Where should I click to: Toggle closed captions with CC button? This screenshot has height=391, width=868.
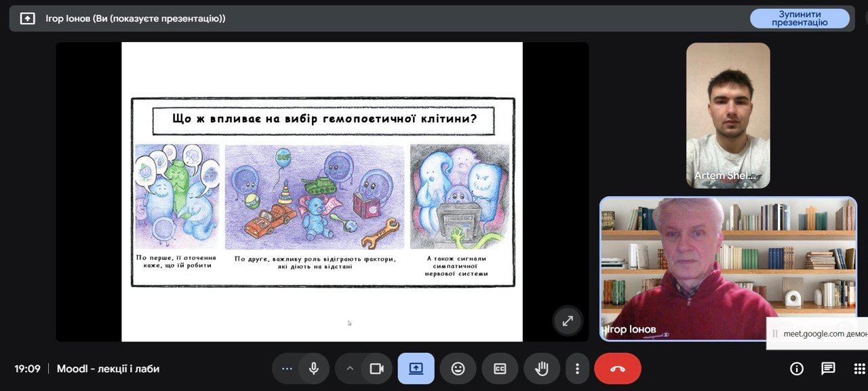500,369
